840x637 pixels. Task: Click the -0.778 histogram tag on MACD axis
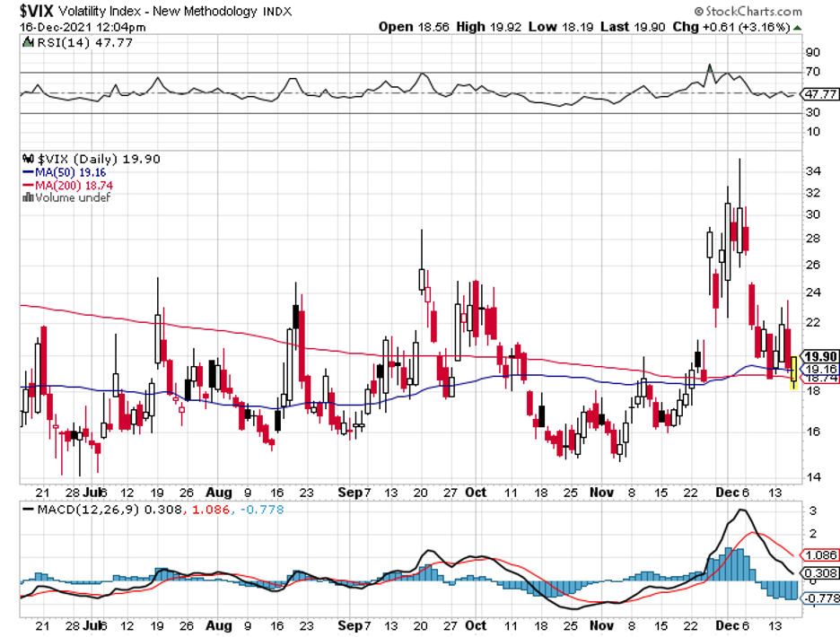pyautogui.click(x=819, y=598)
